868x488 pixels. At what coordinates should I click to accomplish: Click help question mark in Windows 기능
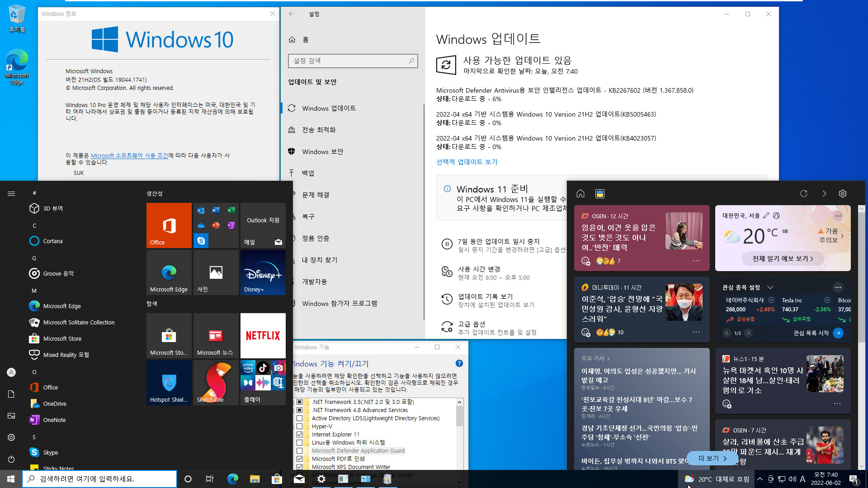tap(459, 363)
